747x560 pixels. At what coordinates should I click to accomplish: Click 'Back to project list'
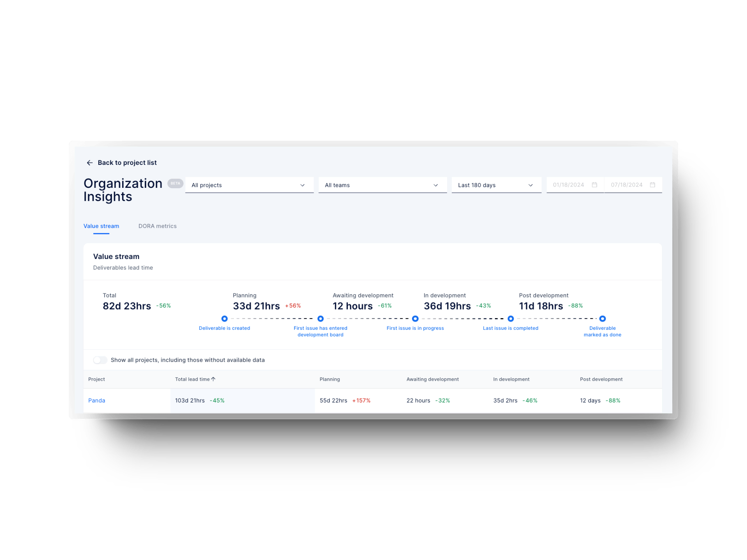pyautogui.click(x=127, y=163)
